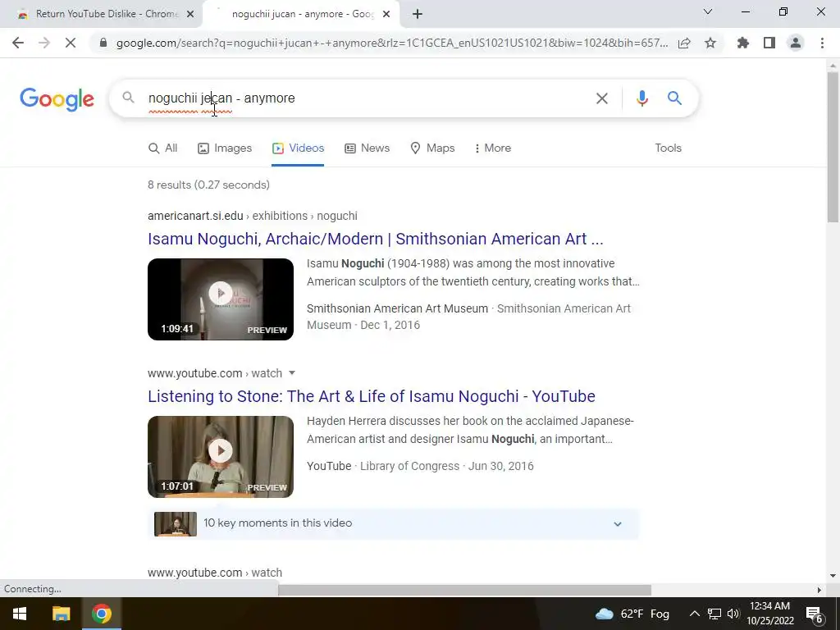Share this page icon in address bar
The image size is (840, 630).
(x=684, y=43)
